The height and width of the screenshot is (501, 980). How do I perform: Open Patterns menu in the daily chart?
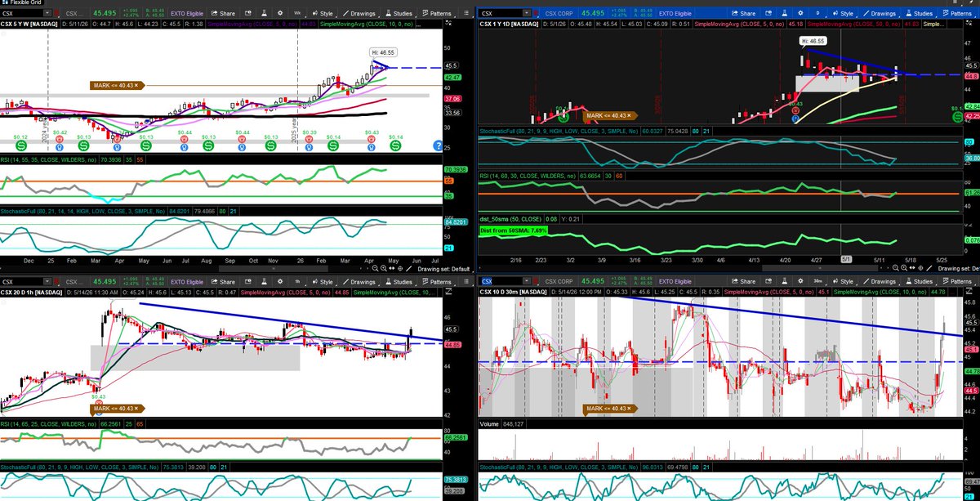point(960,14)
